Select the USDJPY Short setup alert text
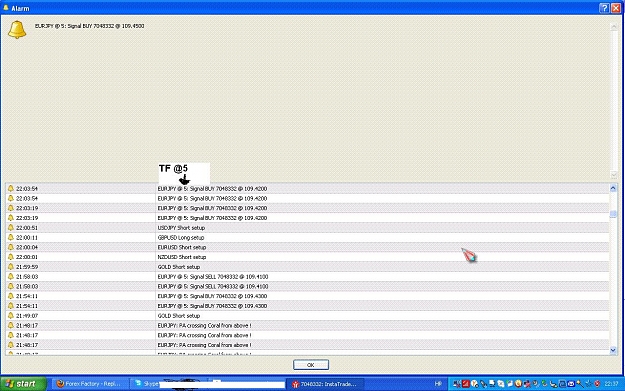 point(181,228)
